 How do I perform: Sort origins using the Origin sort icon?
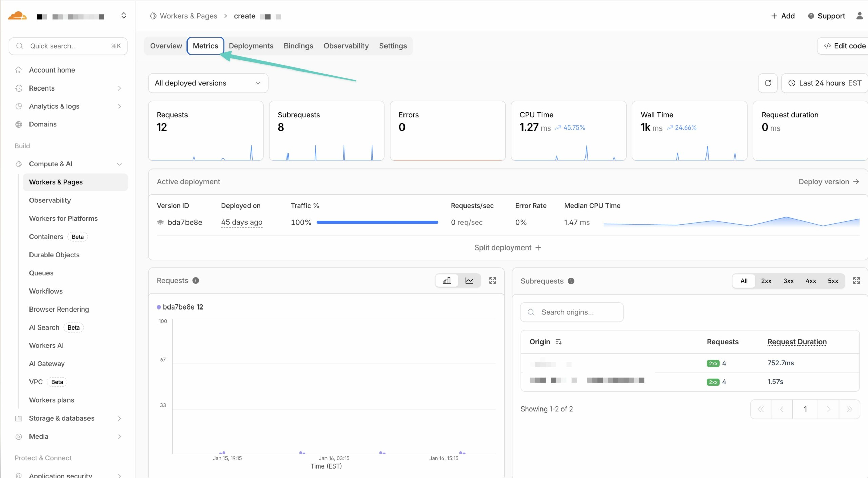(x=558, y=342)
